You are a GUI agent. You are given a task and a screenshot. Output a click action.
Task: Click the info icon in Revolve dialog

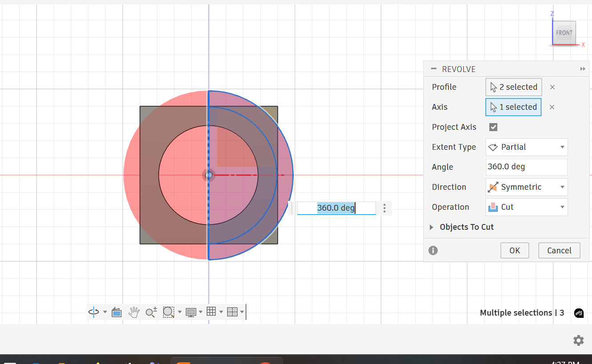tap(433, 250)
